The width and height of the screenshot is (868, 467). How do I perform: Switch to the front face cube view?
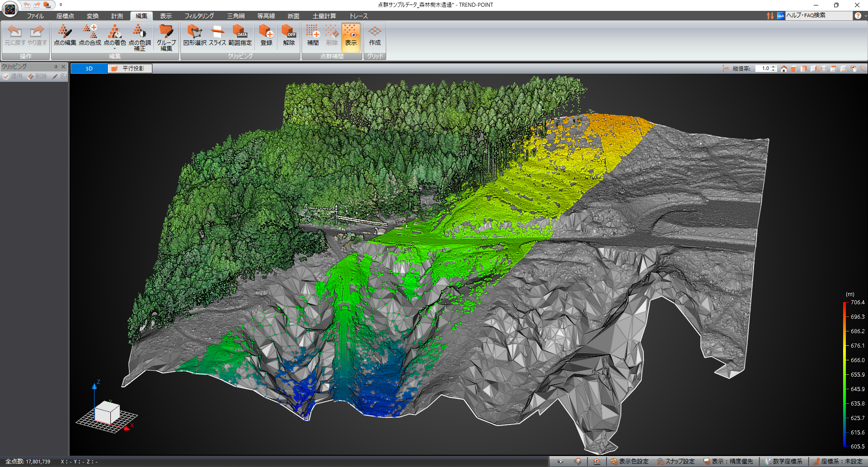pyautogui.click(x=793, y=69)
